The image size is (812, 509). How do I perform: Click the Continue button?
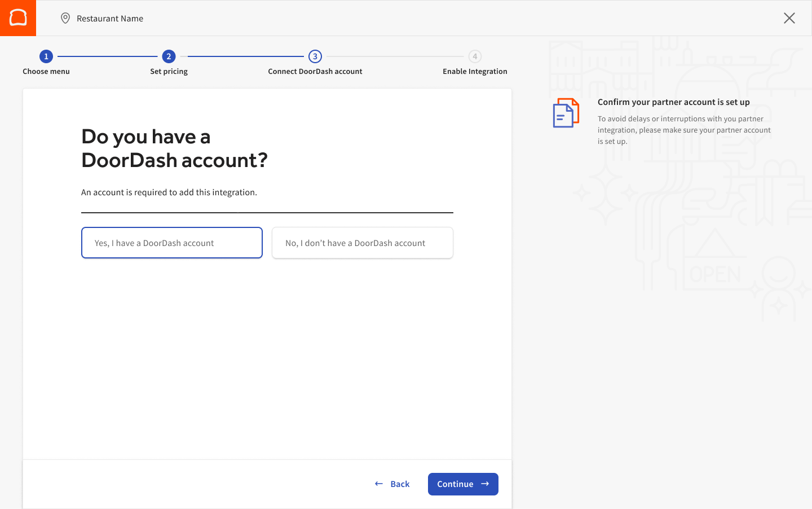[462, 484]
